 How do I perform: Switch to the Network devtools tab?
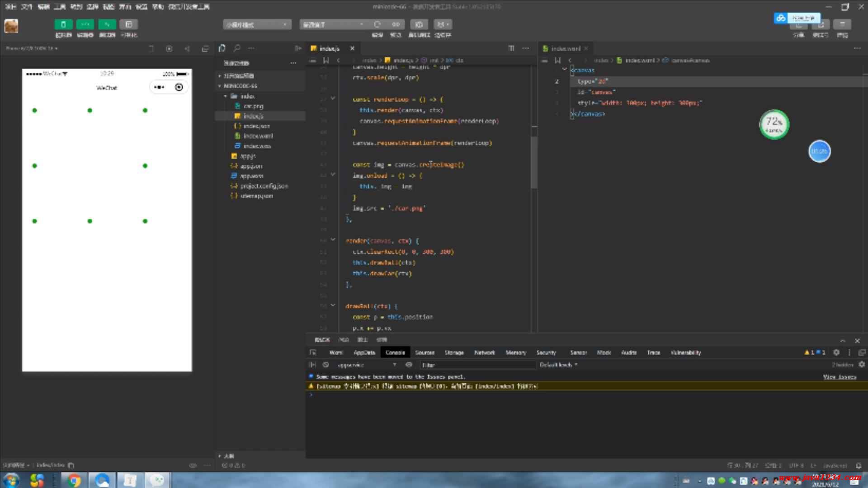(484, 352)
